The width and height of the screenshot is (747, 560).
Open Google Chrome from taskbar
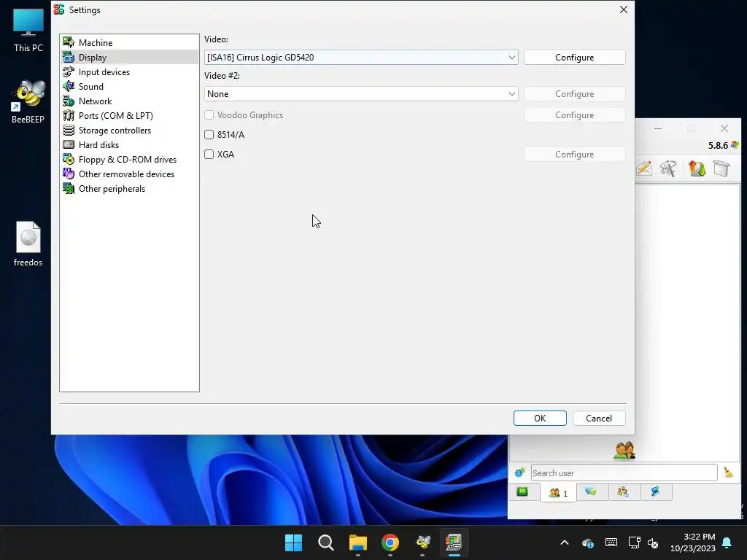coord(390,542)
